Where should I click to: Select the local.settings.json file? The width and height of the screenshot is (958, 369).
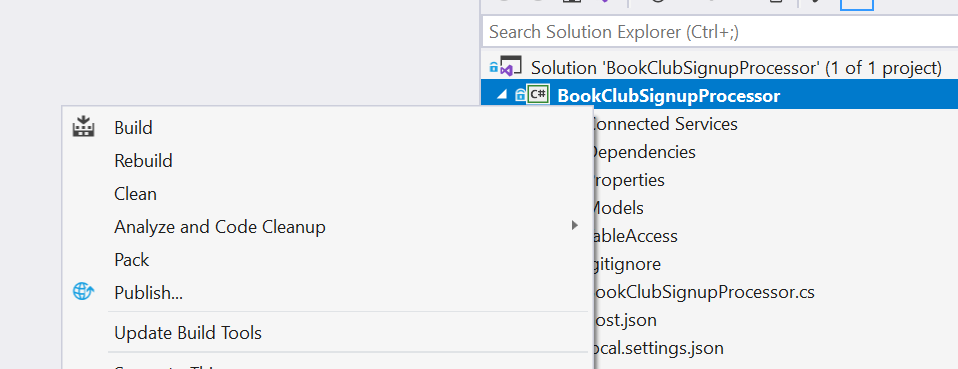click(659, 348)
